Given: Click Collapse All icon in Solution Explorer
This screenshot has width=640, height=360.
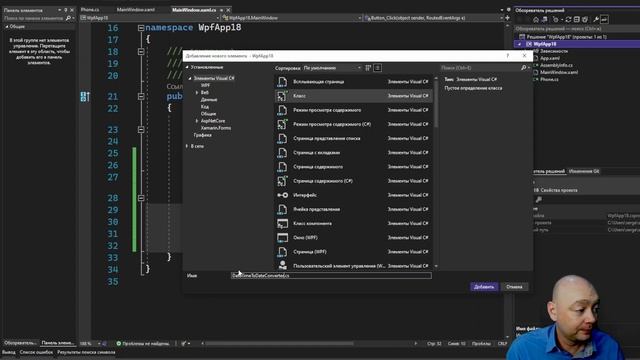Looking at the screenshot, I should pos(576,19).
